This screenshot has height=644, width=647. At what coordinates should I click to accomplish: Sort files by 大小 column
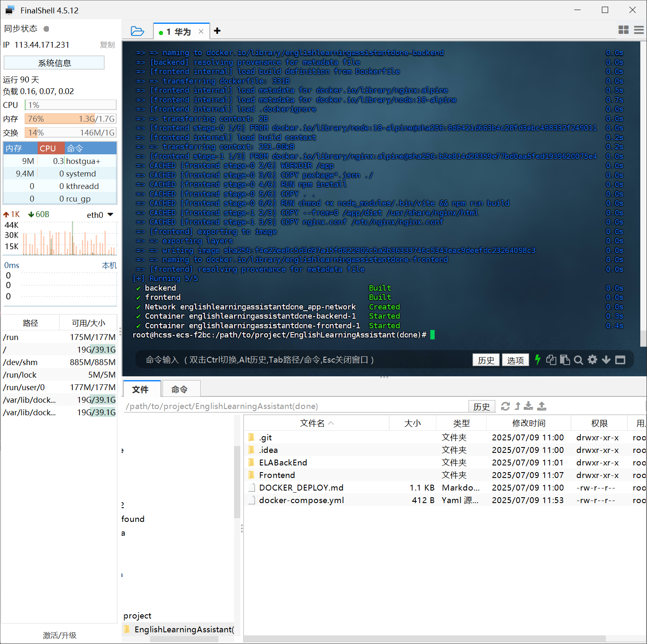click(x=413, y=423)
